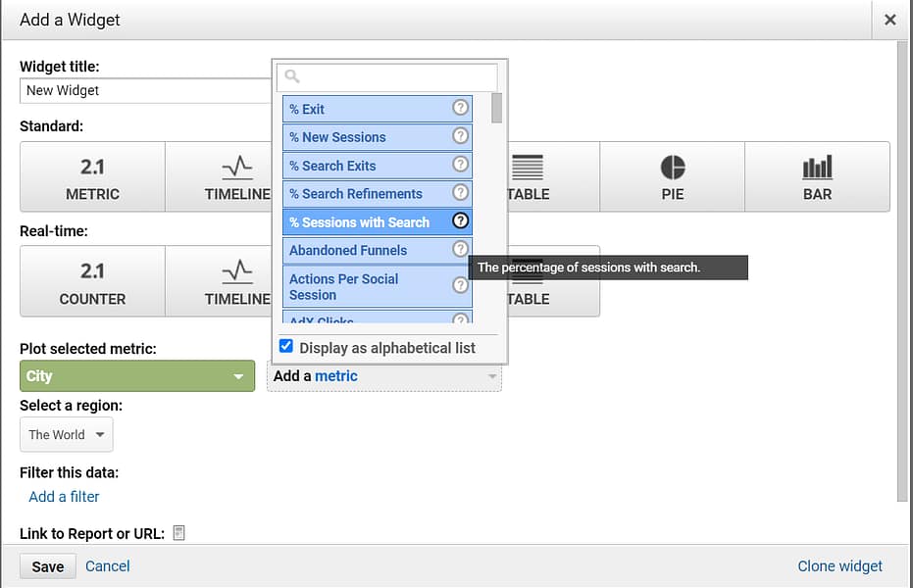Click the % New Sessions help icon
913x588 pixels.
pyautogui.click(x=458, y=137)
